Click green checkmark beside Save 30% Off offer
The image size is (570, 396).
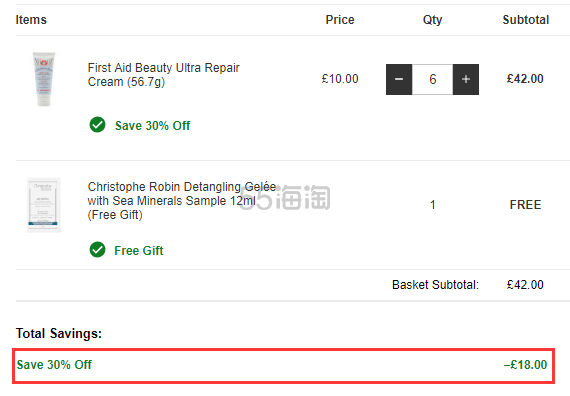pyautogui.click(x=97, y=125)
